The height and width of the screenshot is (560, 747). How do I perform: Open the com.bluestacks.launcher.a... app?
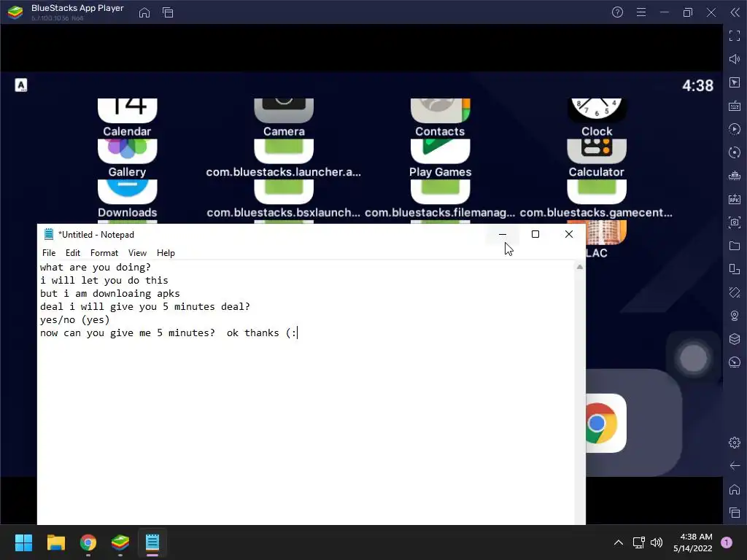[284, 158]
